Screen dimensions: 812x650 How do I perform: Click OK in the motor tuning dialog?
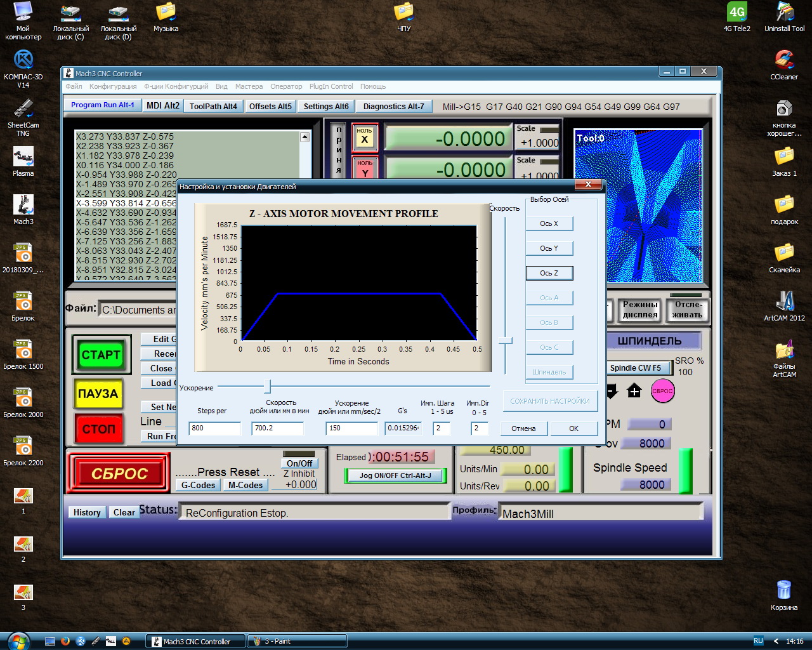[x=573, y=428]
